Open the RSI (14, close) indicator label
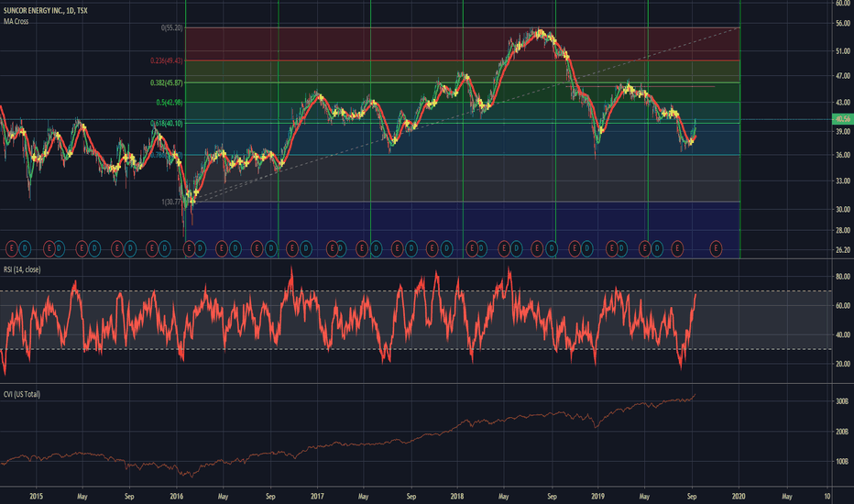 pos(22,269)
